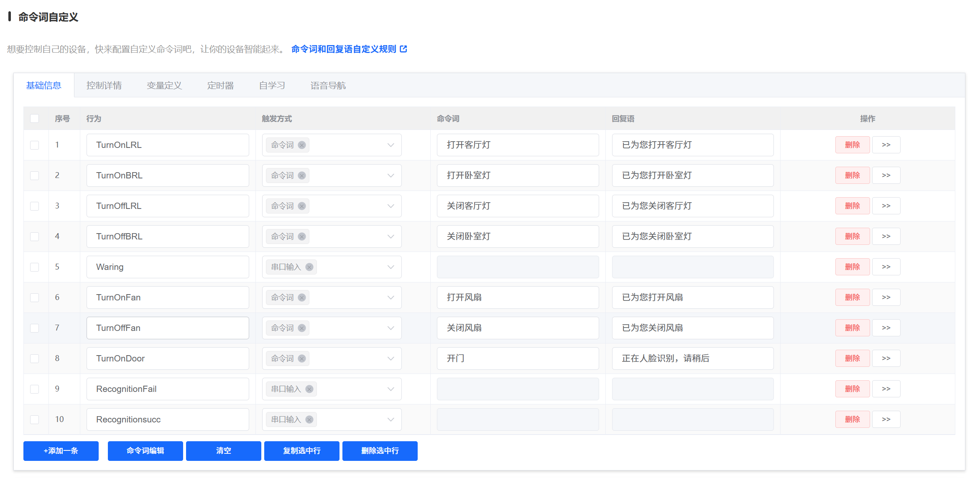This screenshot has width=980, height=478.
Task: Remove 命令词 tag in TurnOffLRL row
Action: (302, 206)
